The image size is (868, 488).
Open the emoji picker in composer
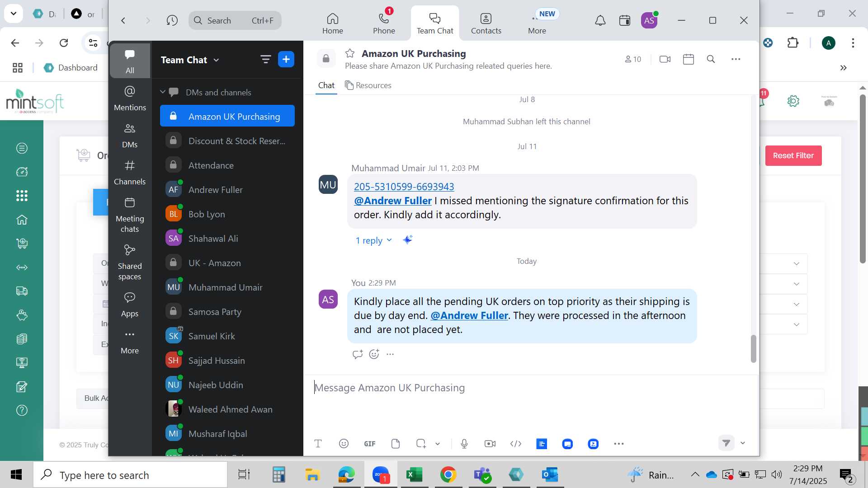(x=344, y=444)
